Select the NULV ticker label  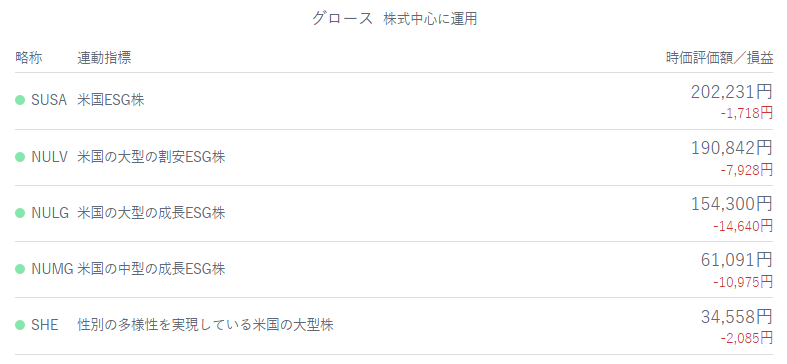click(x=49, y=157)
